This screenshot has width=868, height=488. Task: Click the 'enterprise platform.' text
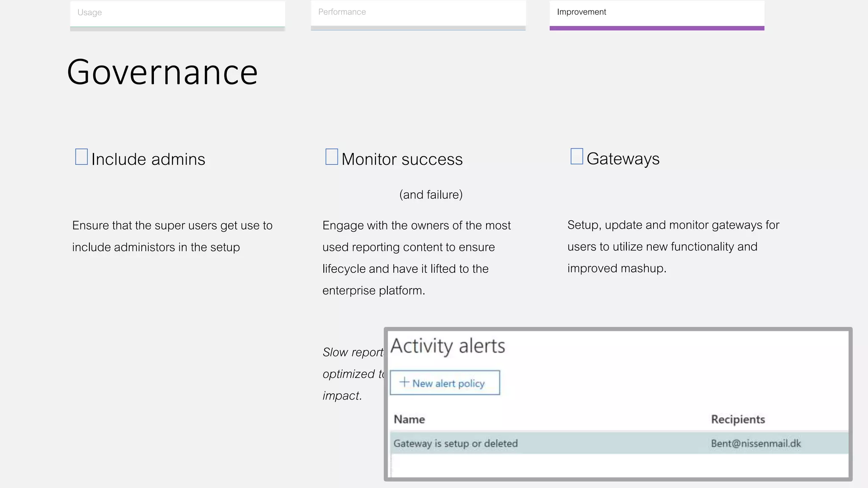[374, 291]
